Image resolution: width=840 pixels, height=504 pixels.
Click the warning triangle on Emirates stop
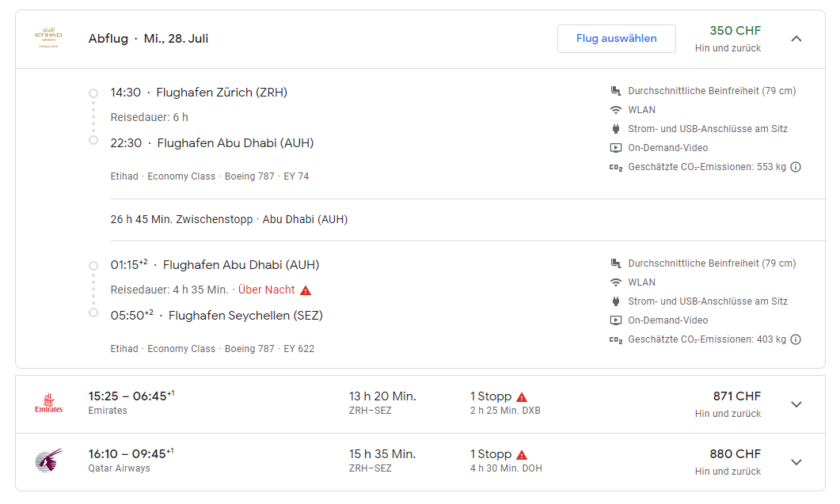pyautogui.click(x=522, y=397)
